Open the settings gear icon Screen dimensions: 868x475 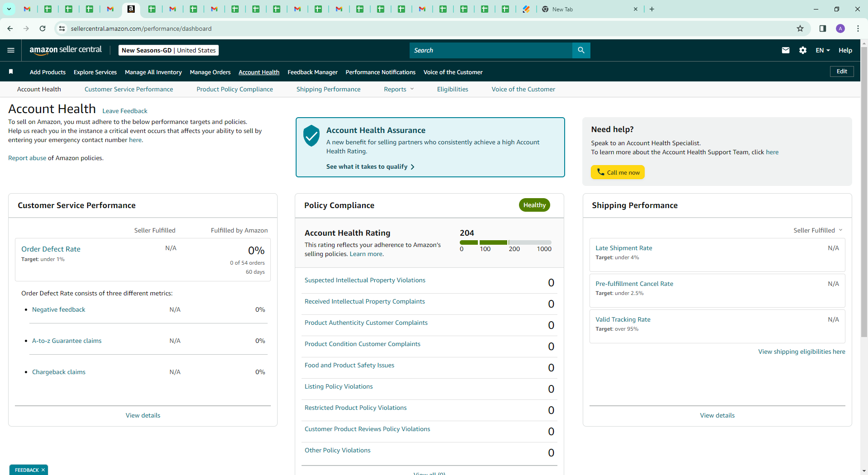point(803,50)
